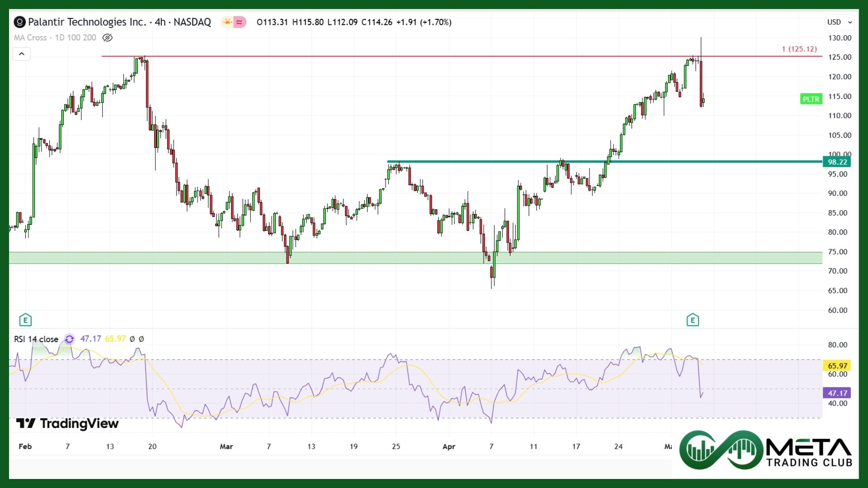This screenshot has width=868, height=488.
Task: Open the USD currency dropdown
Action: (x=839, y=22)
